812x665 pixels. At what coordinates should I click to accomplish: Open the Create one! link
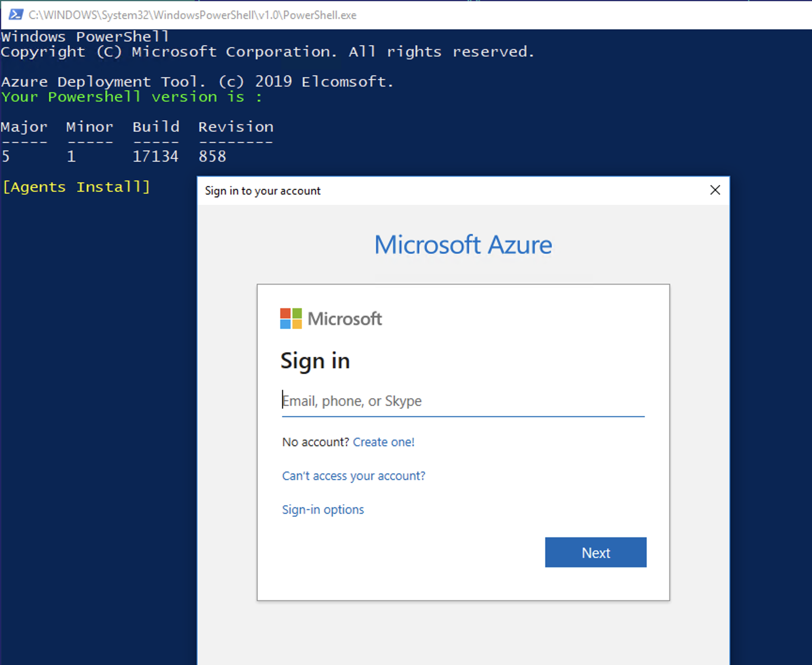coord(383,442)
